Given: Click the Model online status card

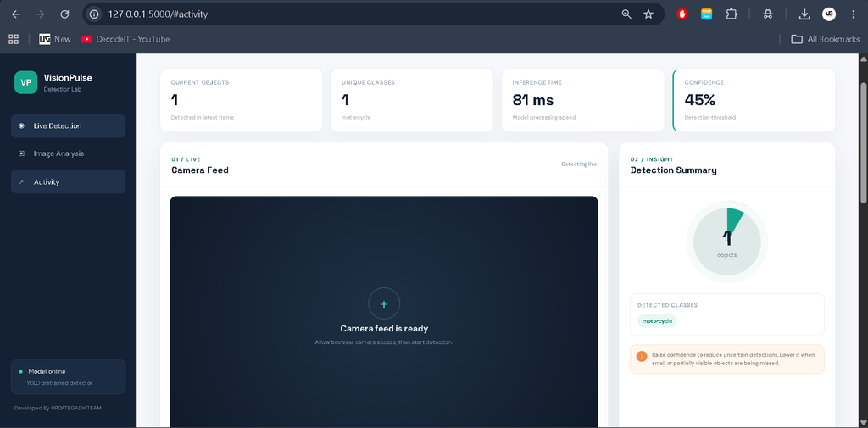Looking at the screenshot, I should [68, 376].
